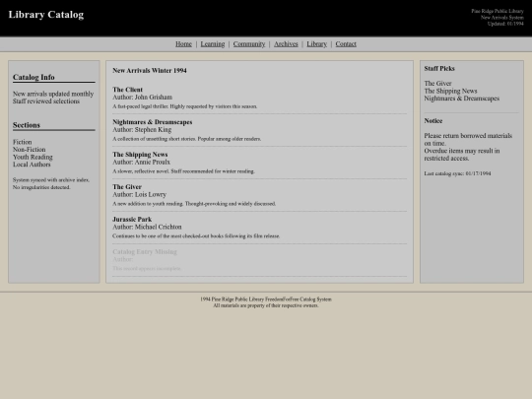Click 'Author: Michael Crichton' line
The width and height of the screenshot is (532, 399).
[147, 227]
